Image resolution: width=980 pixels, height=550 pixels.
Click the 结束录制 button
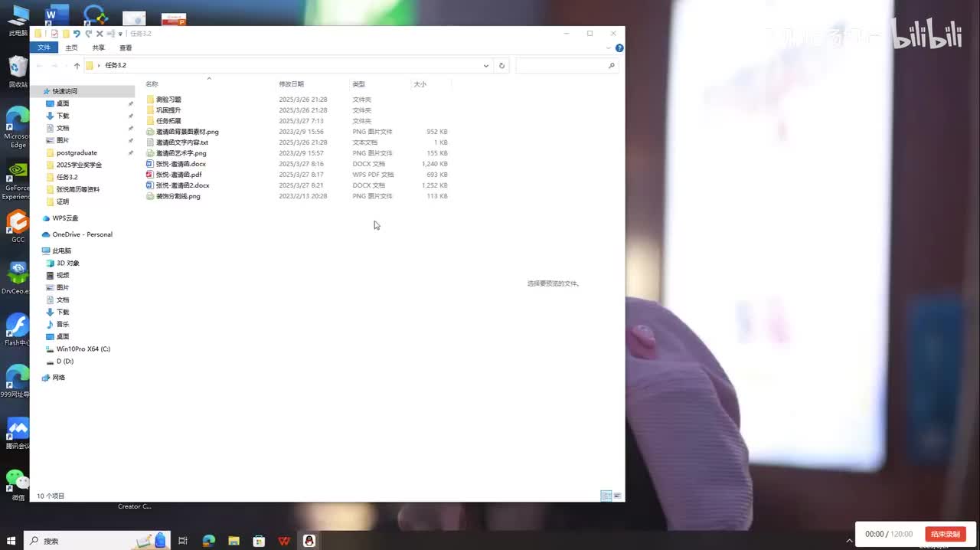click(946, 534)
